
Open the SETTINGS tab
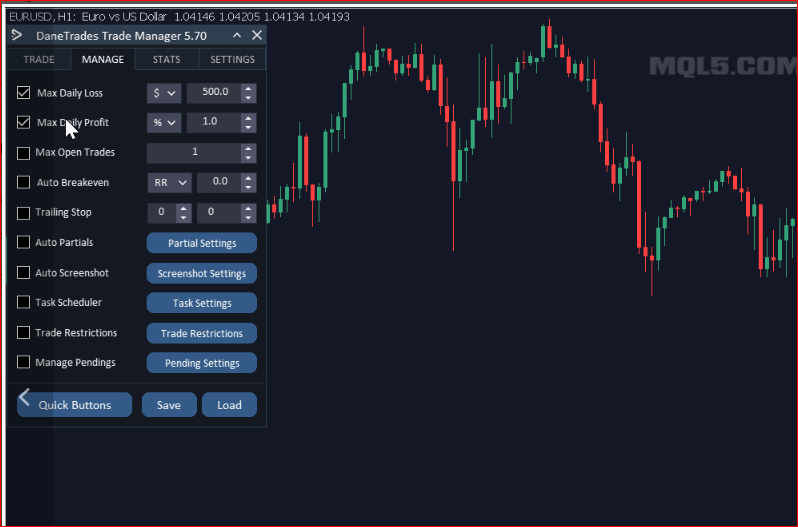pyautogui.click(x=233, y=60)
